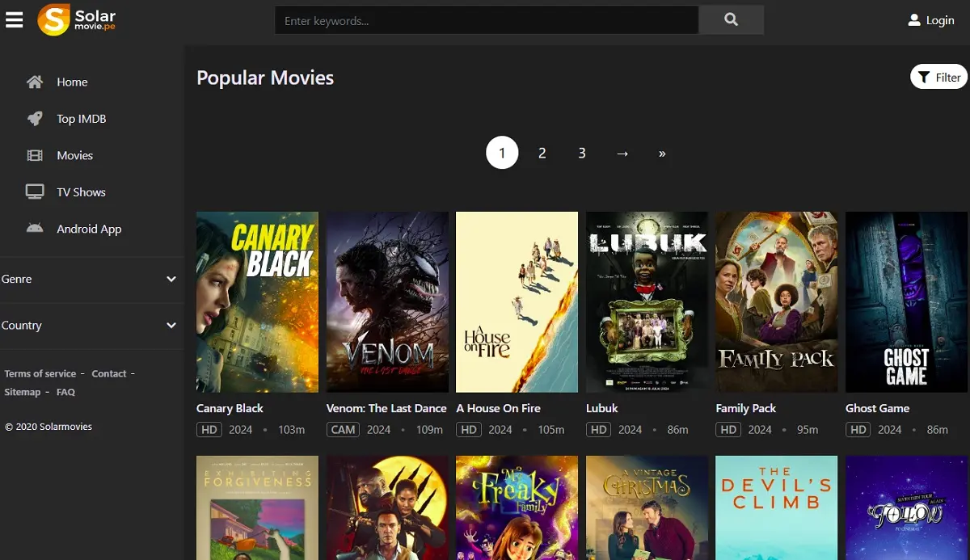Click the © 2020 Solarmovies text
The image size is (970, 560).
tap(48, 426)
